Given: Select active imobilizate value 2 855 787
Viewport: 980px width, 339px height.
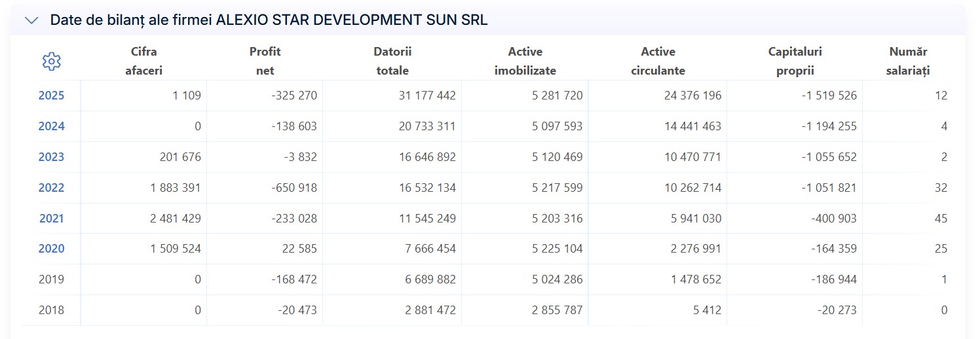Looking at the screenshot, I should click(557, 310).
